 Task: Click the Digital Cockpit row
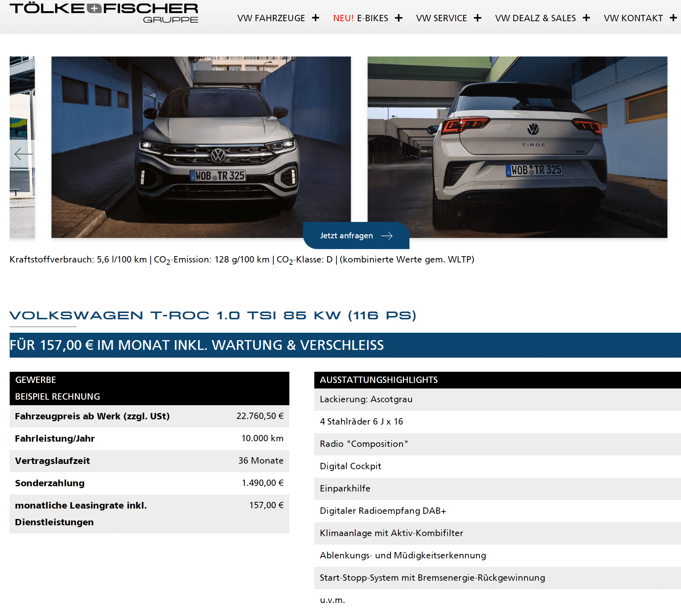pyautogui.click(x=498, y=467)
